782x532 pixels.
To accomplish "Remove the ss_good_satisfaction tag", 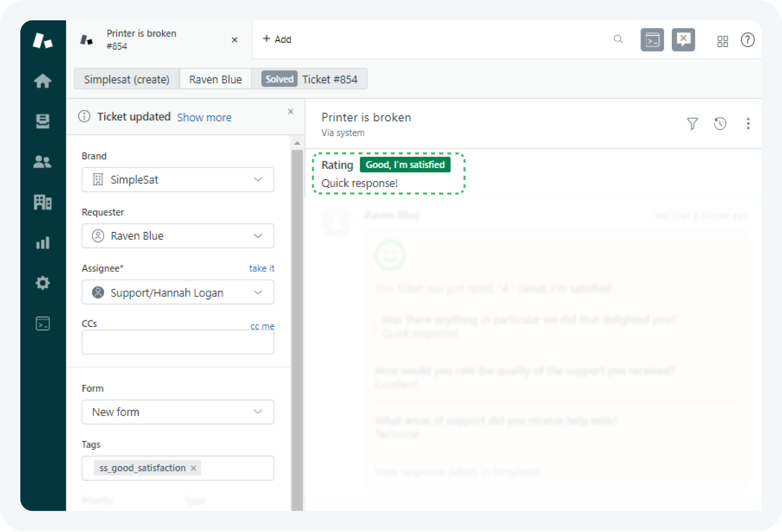I will coord(193,468).
